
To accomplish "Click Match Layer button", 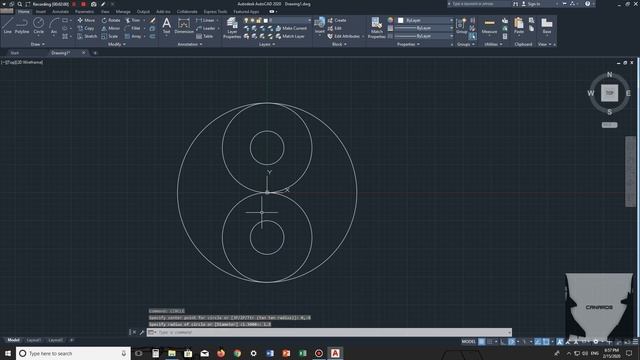I will (290, 36).
